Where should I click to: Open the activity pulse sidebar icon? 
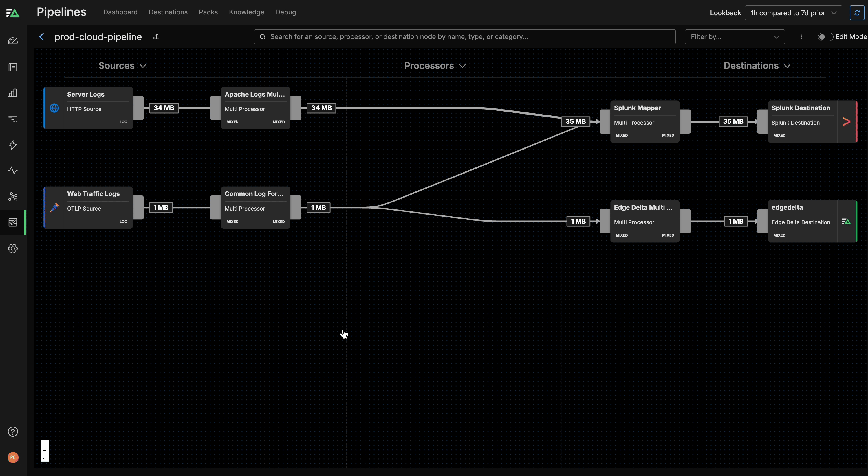tap(13, 171)
